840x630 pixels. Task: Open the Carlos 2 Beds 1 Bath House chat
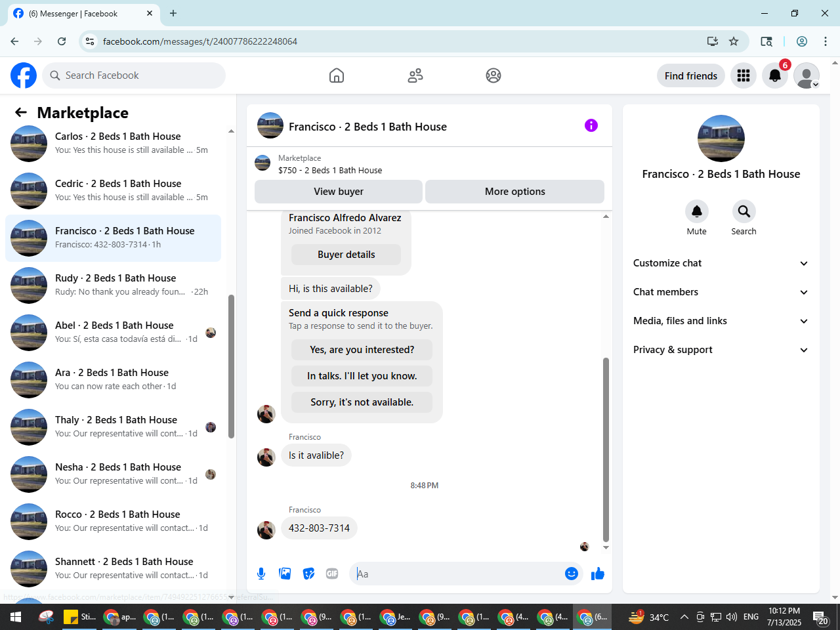(113, 144)
